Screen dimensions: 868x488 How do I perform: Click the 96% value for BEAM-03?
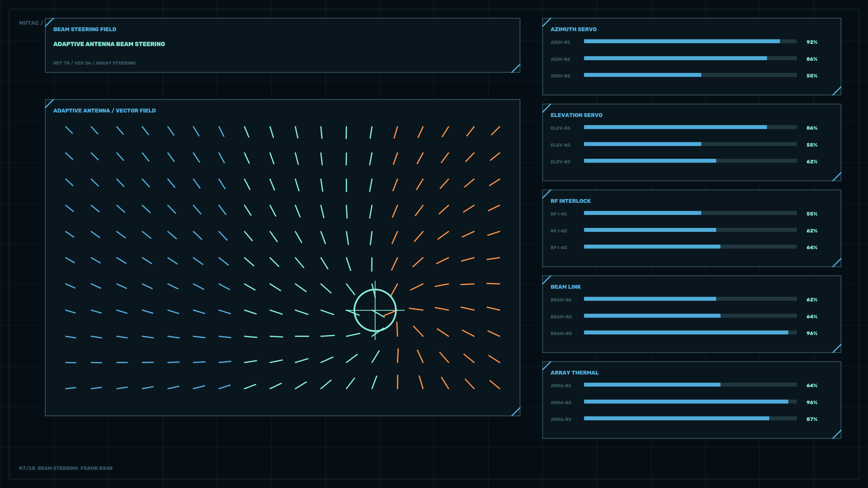pos(812,333)
